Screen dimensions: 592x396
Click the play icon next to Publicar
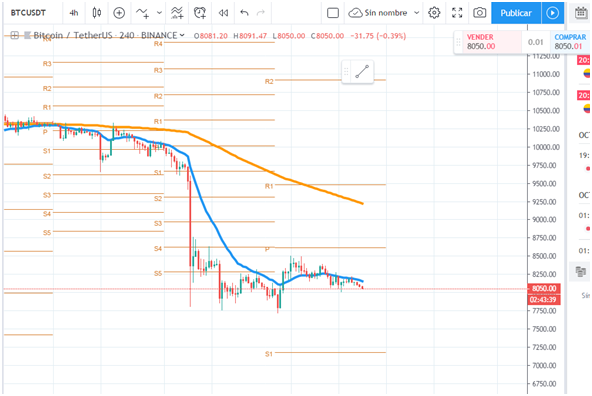click(552, 13)
